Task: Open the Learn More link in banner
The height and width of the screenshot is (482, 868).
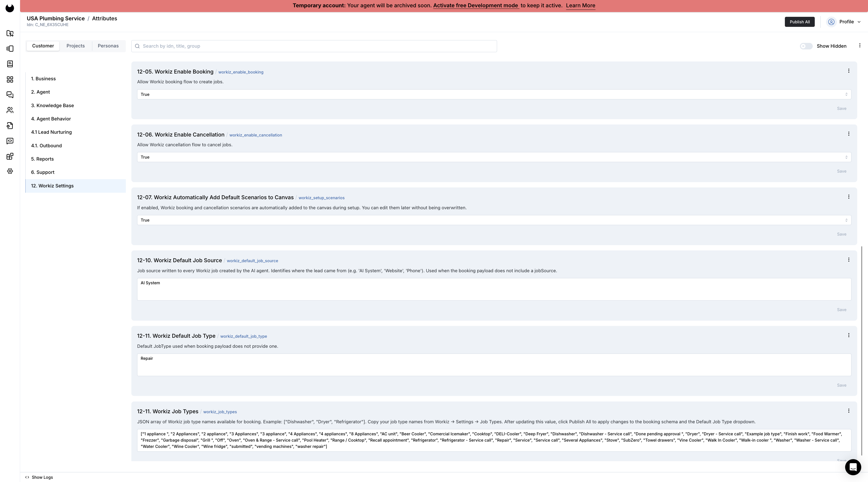Action: tap(581, 5)
